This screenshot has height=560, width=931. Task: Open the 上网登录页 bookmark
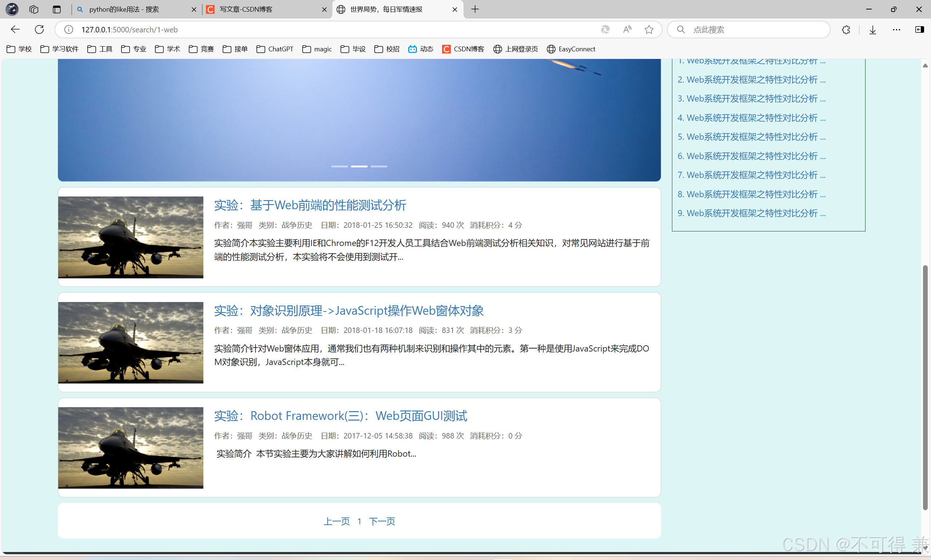(x=515, y=49)
